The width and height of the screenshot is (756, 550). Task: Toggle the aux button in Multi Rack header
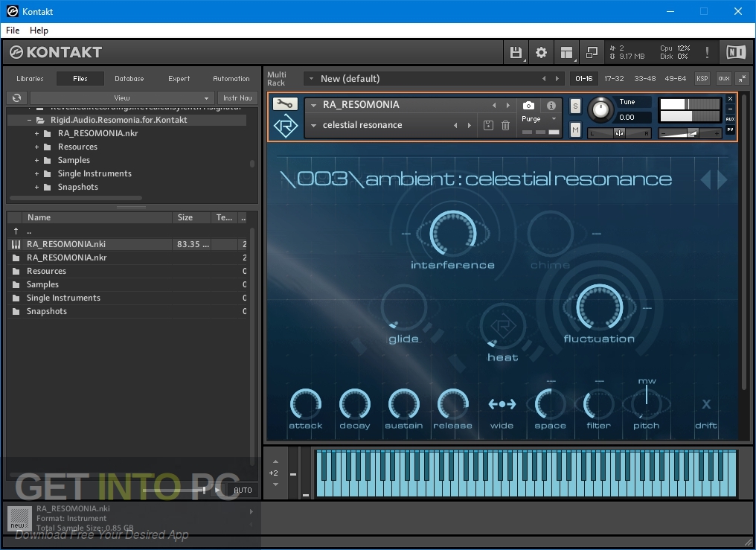coord(724,78)
